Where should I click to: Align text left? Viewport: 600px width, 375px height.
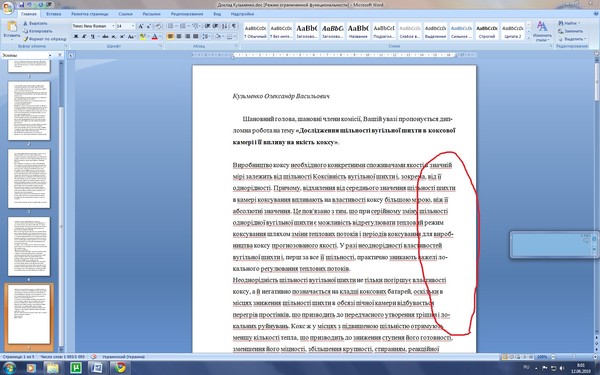tap(171, 37)
